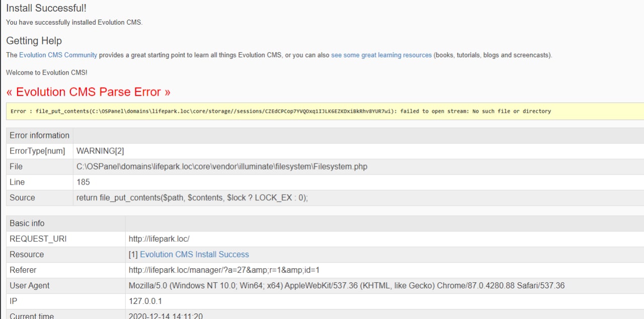This screenshot has width=644, height=319.
Task: Select the WARNING[2] error type value
Action: point(100,151)
